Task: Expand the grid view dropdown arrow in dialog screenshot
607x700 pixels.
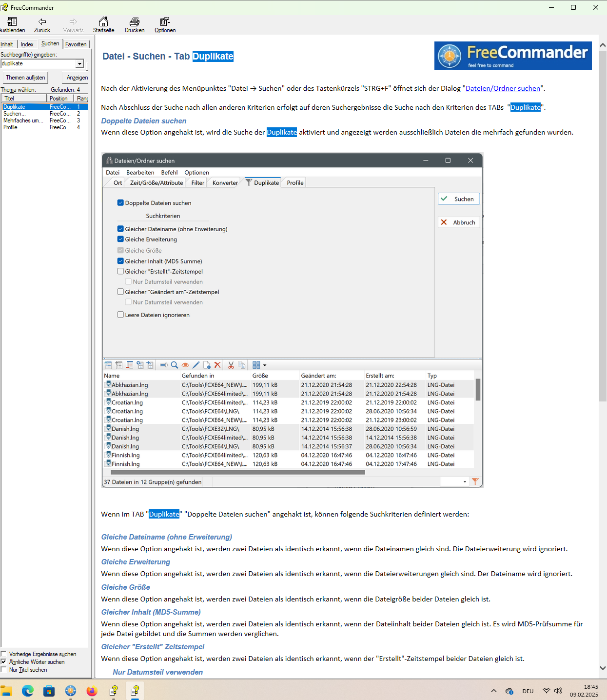Action: coord(265,365)
